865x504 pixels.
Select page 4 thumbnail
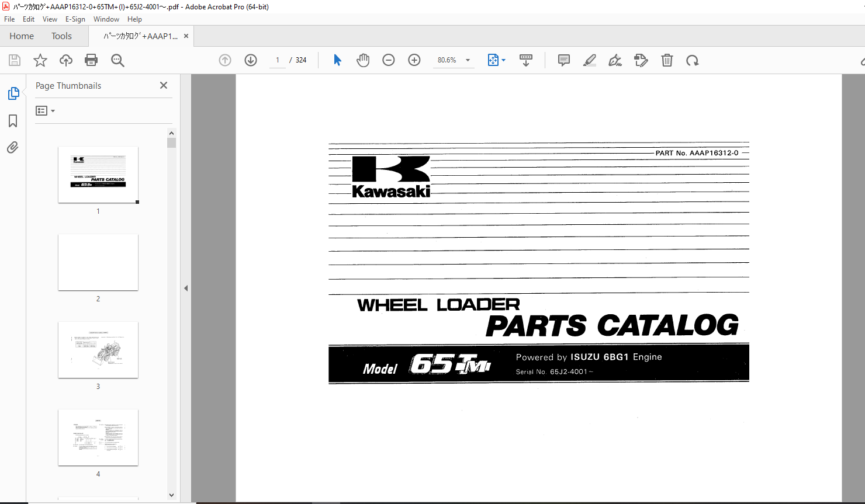(98, 437)
